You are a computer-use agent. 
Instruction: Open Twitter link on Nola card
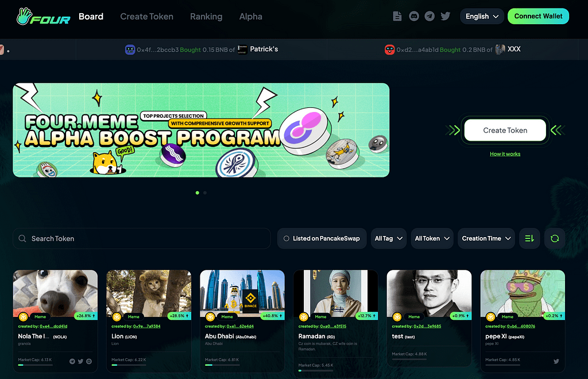(80, 361)
